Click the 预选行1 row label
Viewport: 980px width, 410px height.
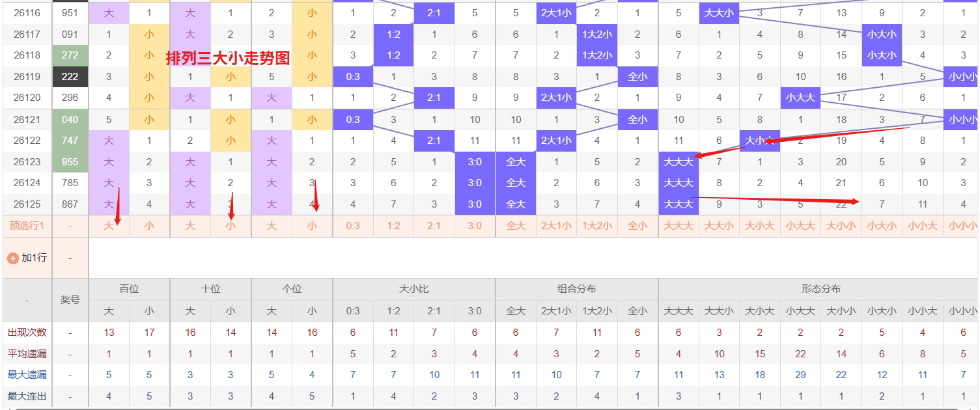click(x=26, y=226)
